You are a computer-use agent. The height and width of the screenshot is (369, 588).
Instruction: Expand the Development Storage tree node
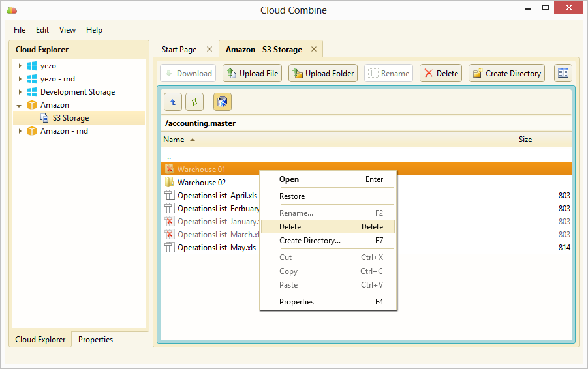(20, 92)
